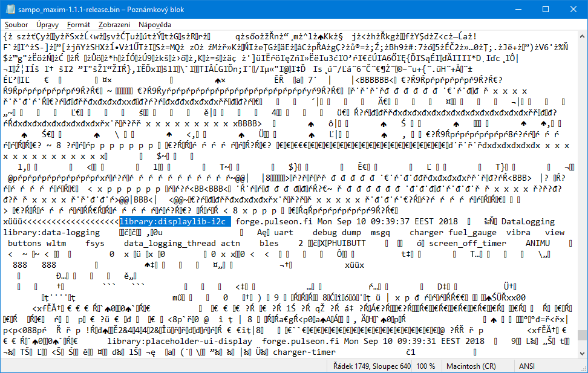Click the text screen_off_timer

[x=468, y=243]
